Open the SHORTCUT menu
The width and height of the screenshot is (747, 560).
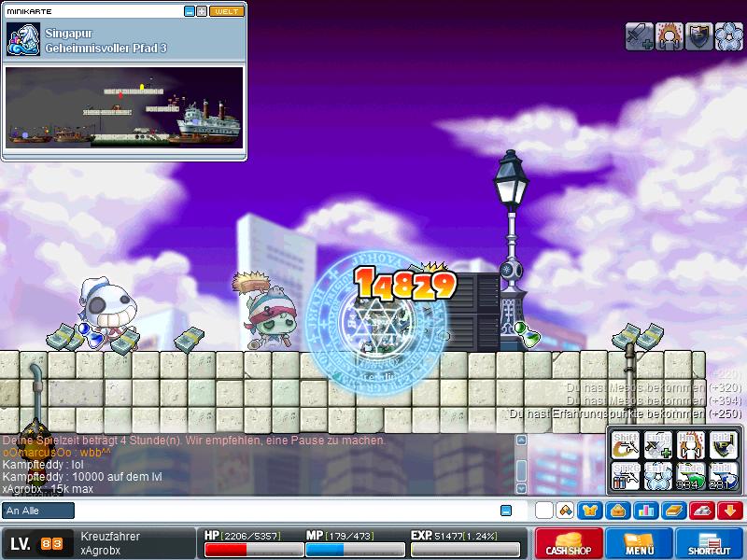[710, 543]
